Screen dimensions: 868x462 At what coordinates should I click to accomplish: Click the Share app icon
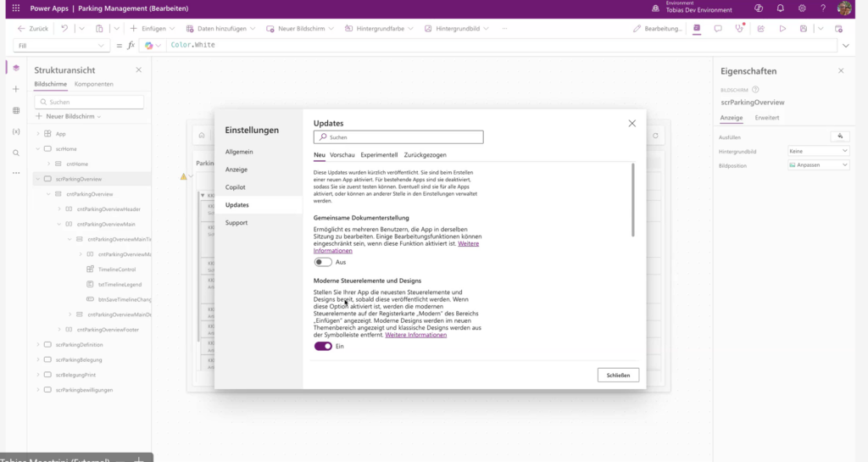click(x=760, y=28)
